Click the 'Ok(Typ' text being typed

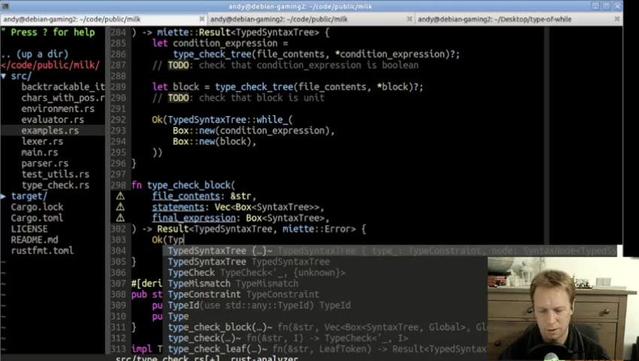coord(168,240)
